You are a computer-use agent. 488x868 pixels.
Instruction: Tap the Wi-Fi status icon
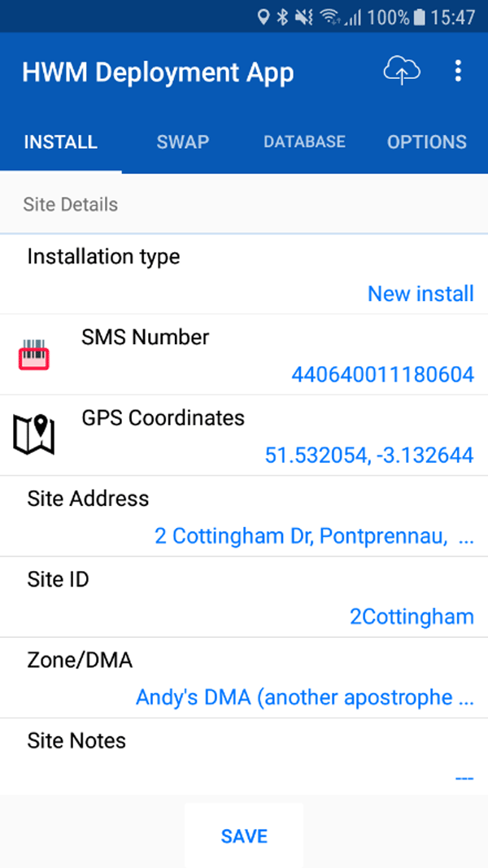(329, 17)
